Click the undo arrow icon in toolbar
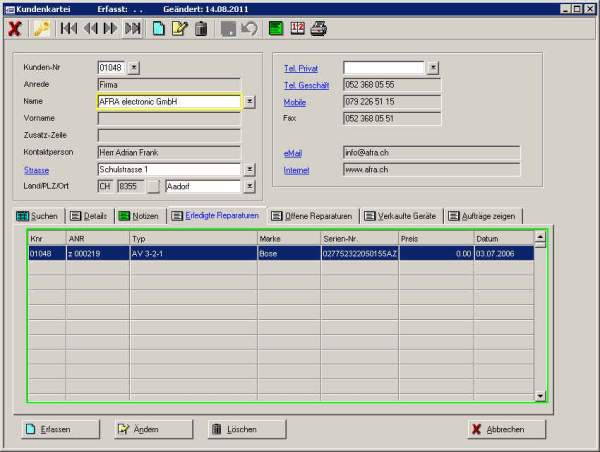This screenshot has height=452, width=600. [249, 29]
